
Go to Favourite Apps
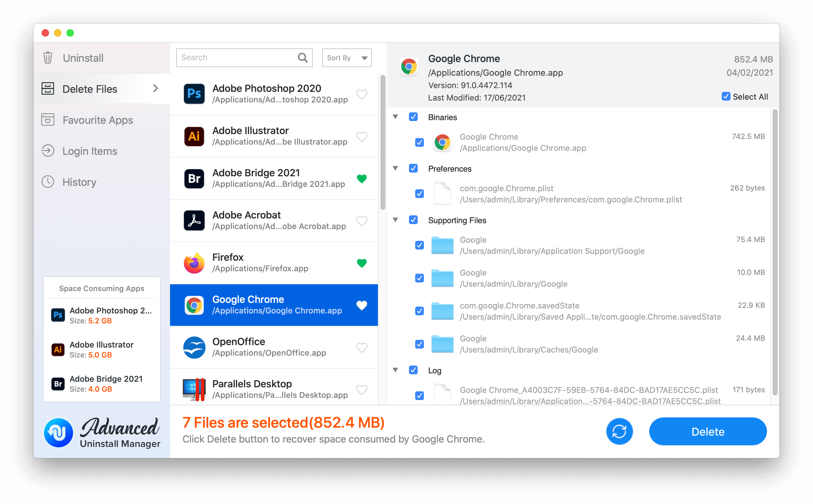102,120
